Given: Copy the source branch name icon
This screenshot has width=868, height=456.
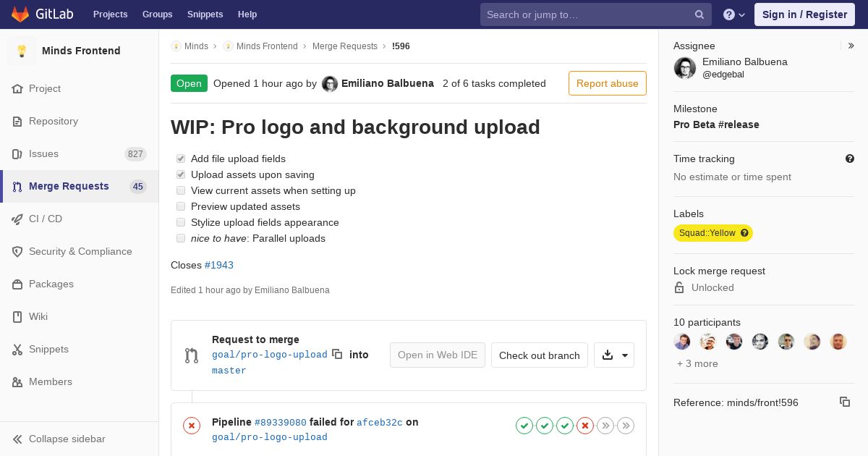Looking at the screenshot, I should pyautogui.click(x=337, y=354).
